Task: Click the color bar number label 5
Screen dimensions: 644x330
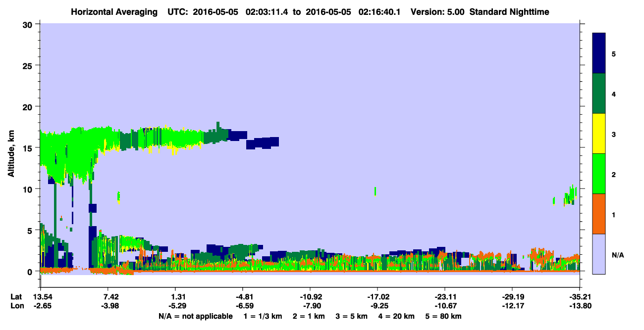Action: click(614, 53)
